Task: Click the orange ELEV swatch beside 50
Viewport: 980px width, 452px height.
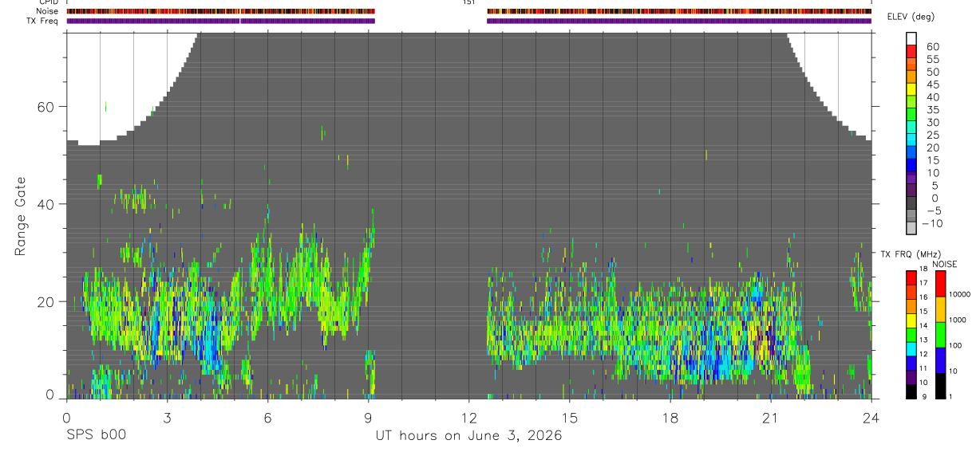Action: click(x=911, y=77)
